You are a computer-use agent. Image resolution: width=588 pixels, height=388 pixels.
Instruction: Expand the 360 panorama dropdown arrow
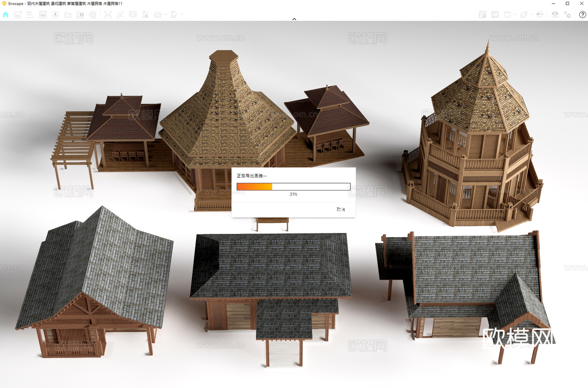(166, 15)
